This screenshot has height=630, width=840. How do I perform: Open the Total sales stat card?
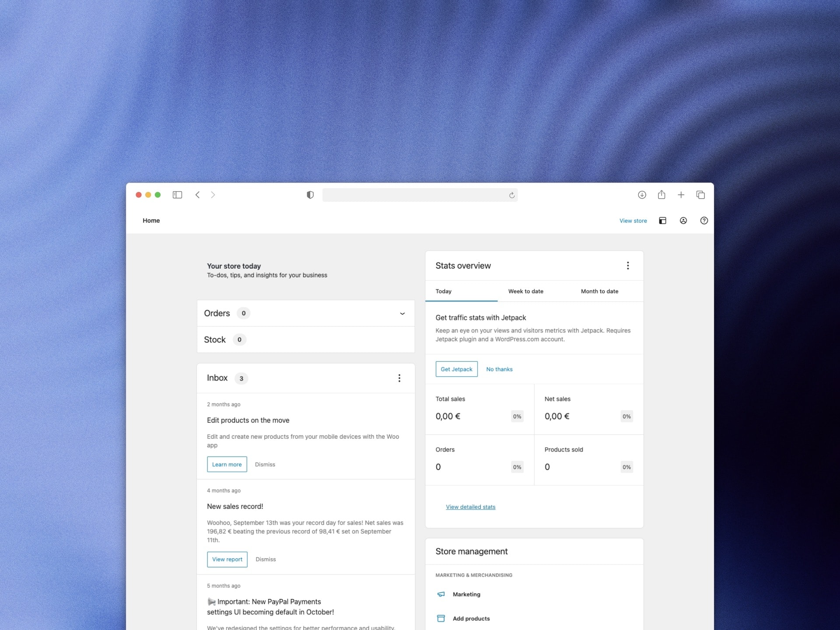coord(479,409)
